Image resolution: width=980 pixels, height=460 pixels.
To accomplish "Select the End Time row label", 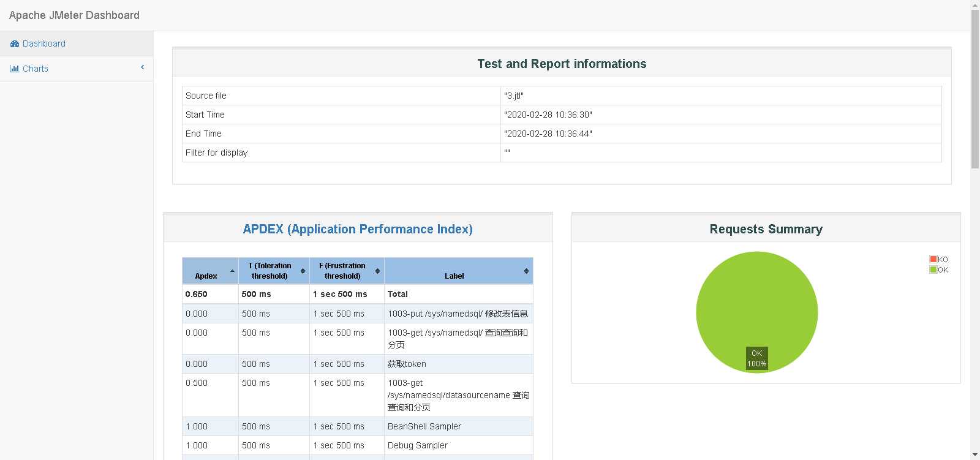I will [x=203, y=134].
